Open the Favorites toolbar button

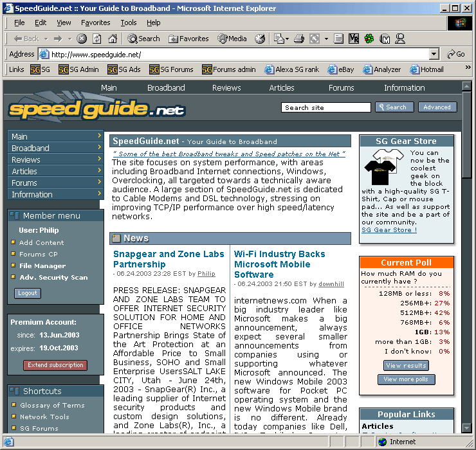pos(188,39)
